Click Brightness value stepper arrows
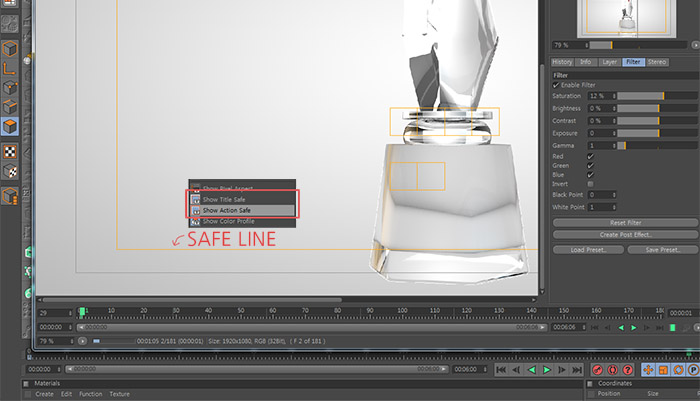 pyautogui.click(x=614, y=109)
